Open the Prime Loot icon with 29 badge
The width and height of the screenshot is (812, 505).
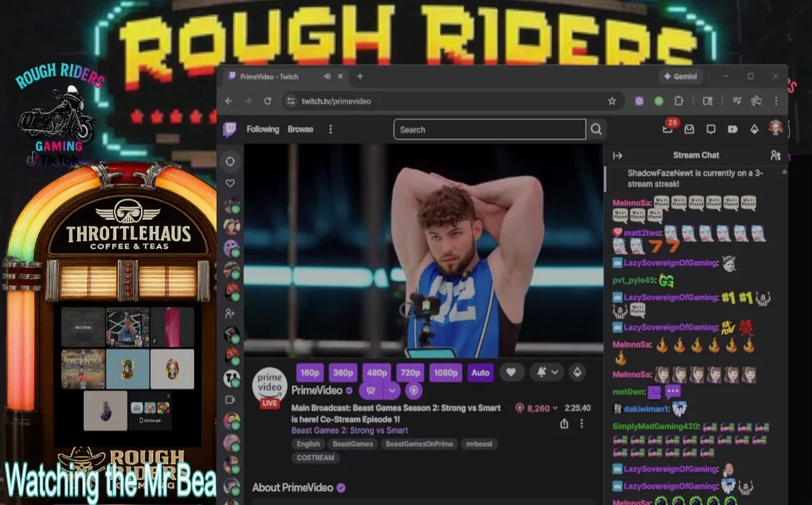667,129
